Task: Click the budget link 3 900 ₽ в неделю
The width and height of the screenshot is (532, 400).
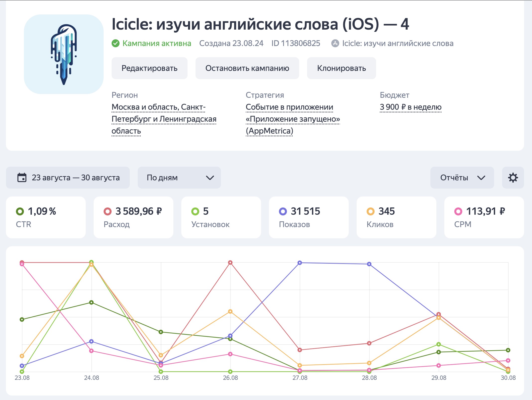Action: (x=410, y=107)
